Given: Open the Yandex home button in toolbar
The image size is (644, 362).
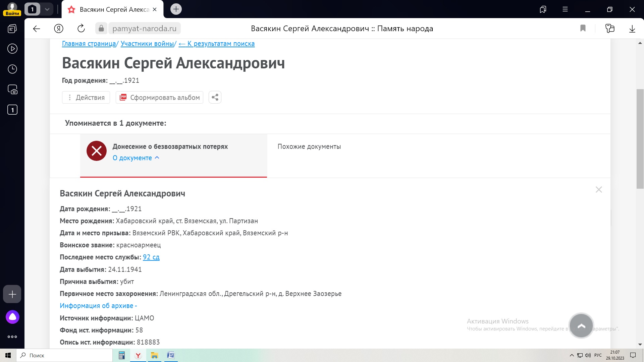Looking at the screenshot, I should point(59,28).
